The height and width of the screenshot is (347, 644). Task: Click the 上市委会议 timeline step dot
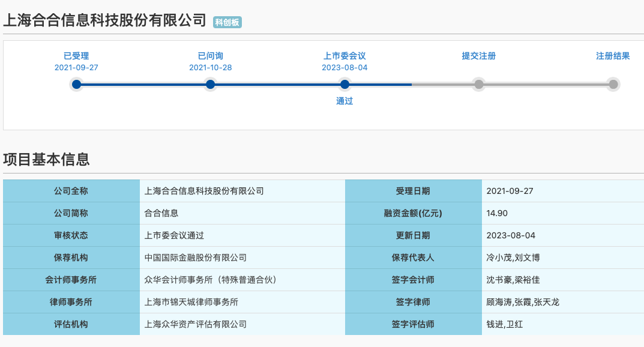tap(345, 85)
